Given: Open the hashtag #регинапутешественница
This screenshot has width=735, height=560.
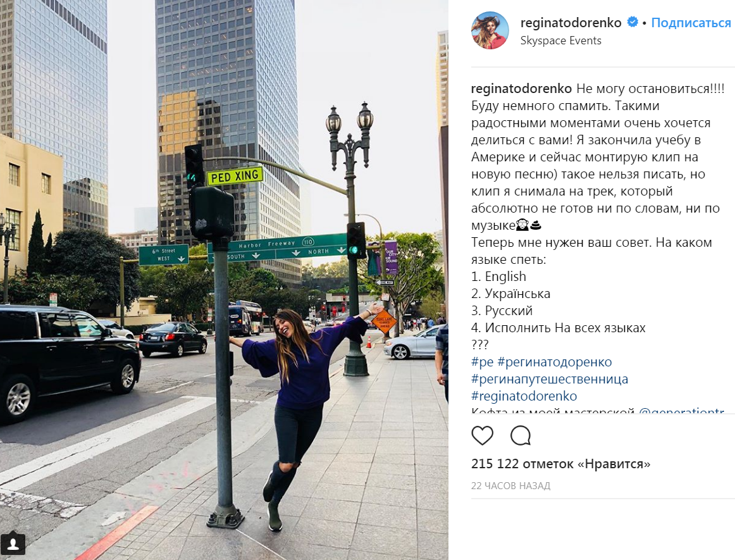Looking at the screenshot, I should [x=550, y=379].
